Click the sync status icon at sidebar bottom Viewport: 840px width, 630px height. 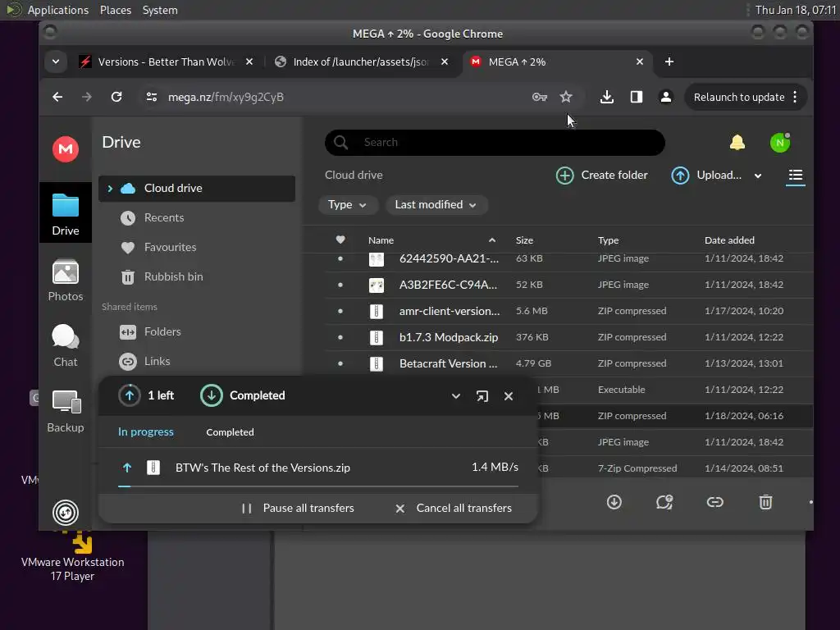(x=66, y=512)
